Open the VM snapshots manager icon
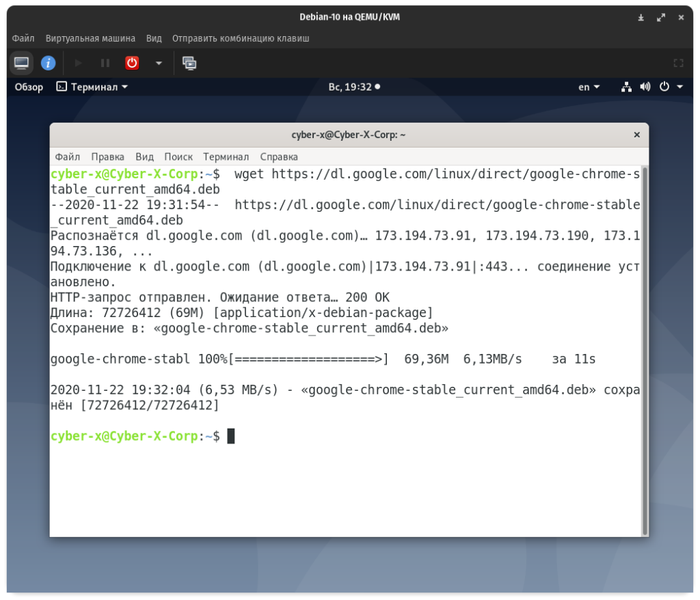 point(189,63)
